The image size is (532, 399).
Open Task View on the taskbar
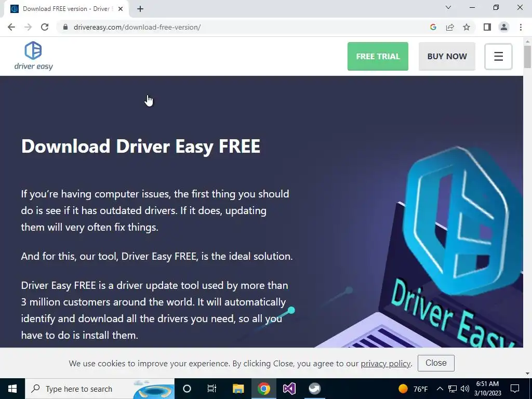[212, 389]
